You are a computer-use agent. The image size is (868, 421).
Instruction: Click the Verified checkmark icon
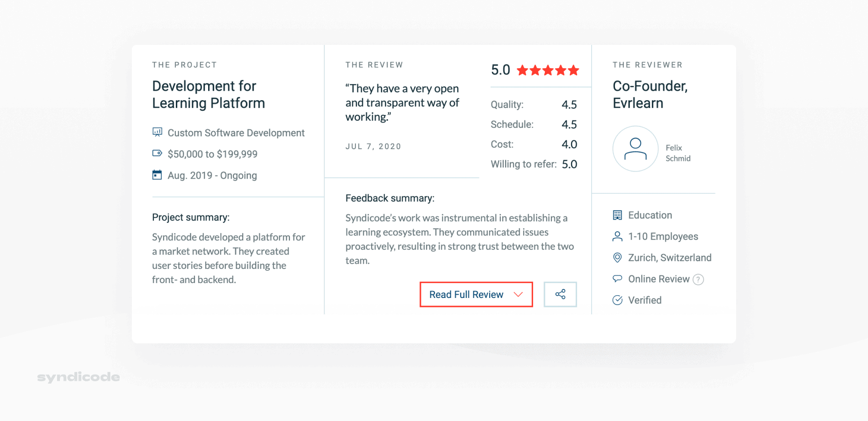point(617,300)
